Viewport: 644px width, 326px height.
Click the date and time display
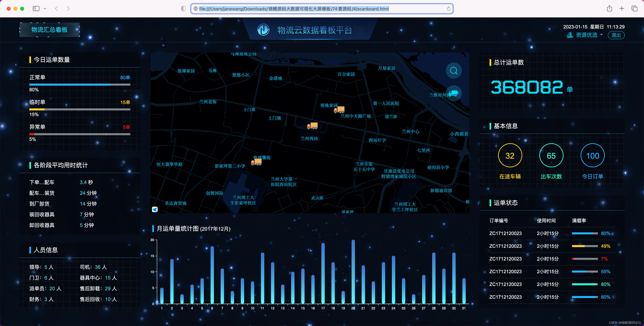pos(594,27)
